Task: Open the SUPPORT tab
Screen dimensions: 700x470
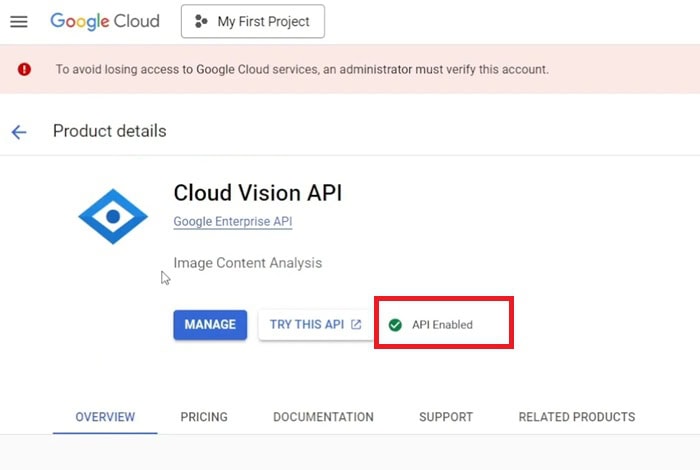Action: tap(446, 417)
